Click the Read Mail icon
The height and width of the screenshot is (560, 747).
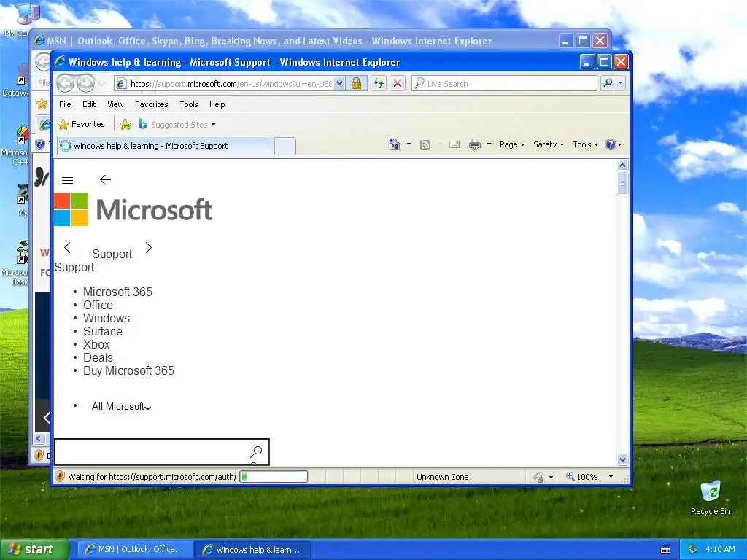click(x=454, y=144)
